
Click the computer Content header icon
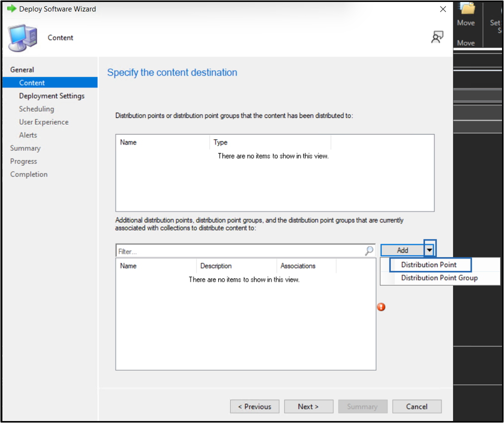23,38
